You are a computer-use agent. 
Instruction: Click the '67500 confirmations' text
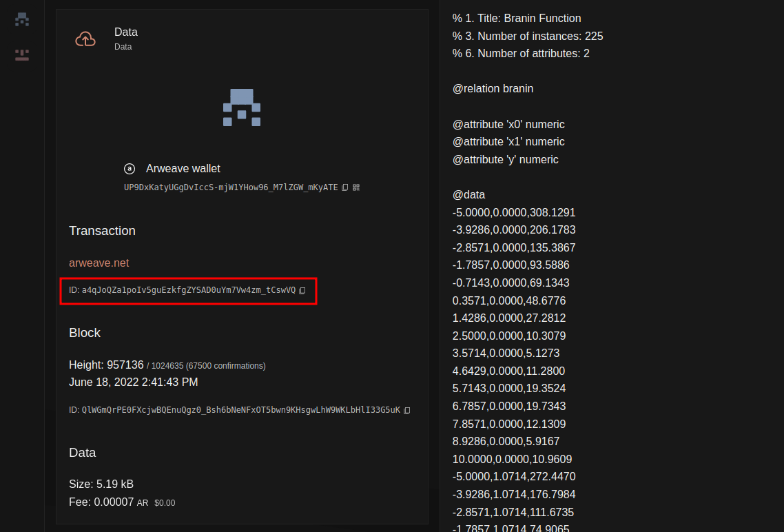(225, 366)
